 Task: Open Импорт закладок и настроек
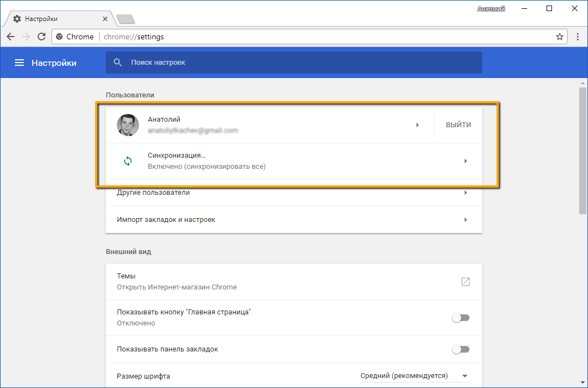(293, 220)
